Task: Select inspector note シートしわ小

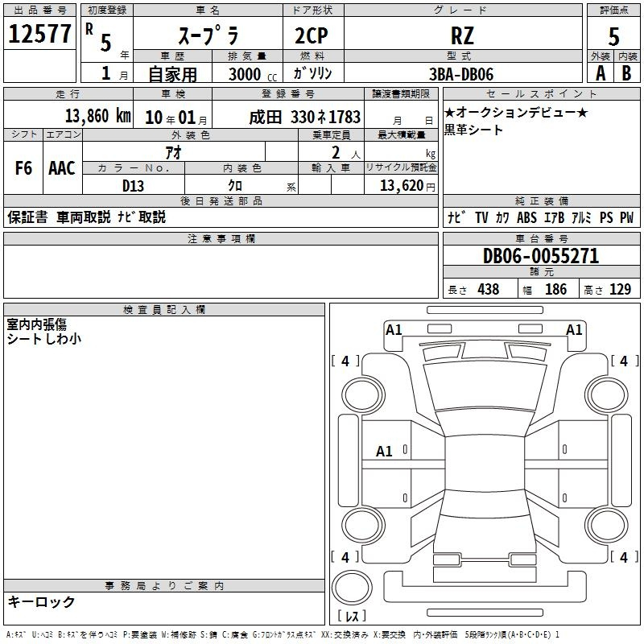Action: pos(44,339)
